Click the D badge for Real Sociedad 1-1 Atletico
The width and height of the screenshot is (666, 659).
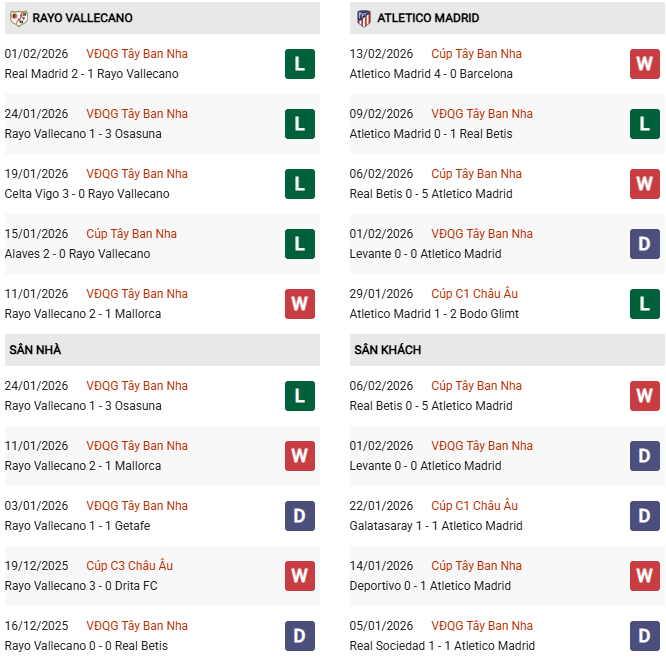[645, 636]
